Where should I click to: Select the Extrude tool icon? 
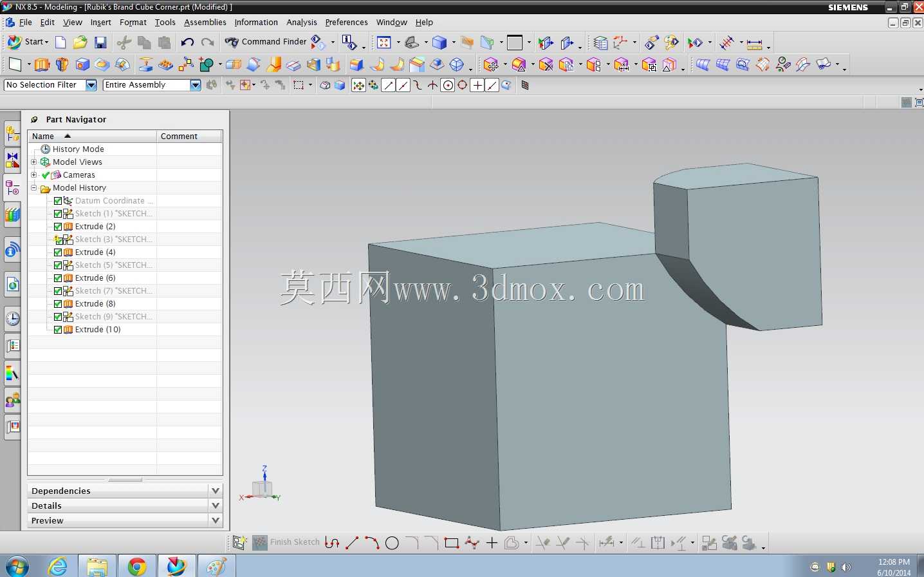42,64
